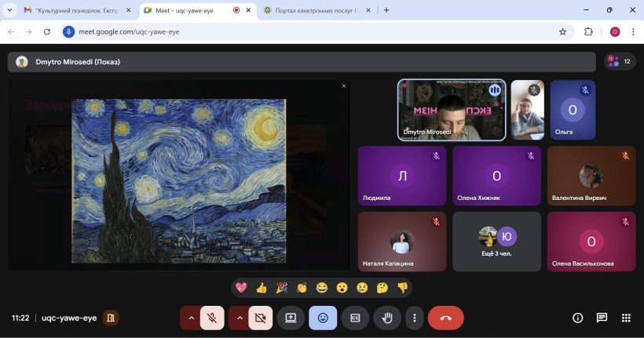Expand audio settings arrow beside microphone
This screenshot has height=338, width=644.
[191, 318]
